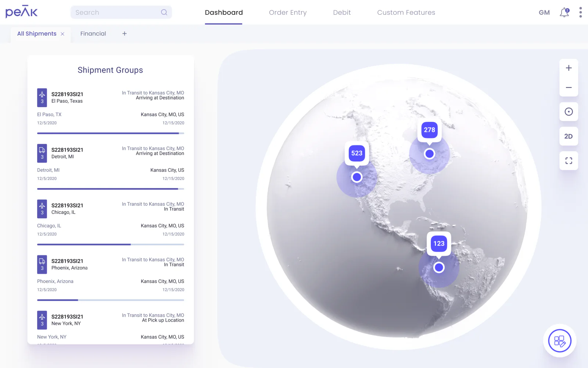Click the Phoenix shipment progress bar
The image size is (588, 368).
tap(111, 300)
